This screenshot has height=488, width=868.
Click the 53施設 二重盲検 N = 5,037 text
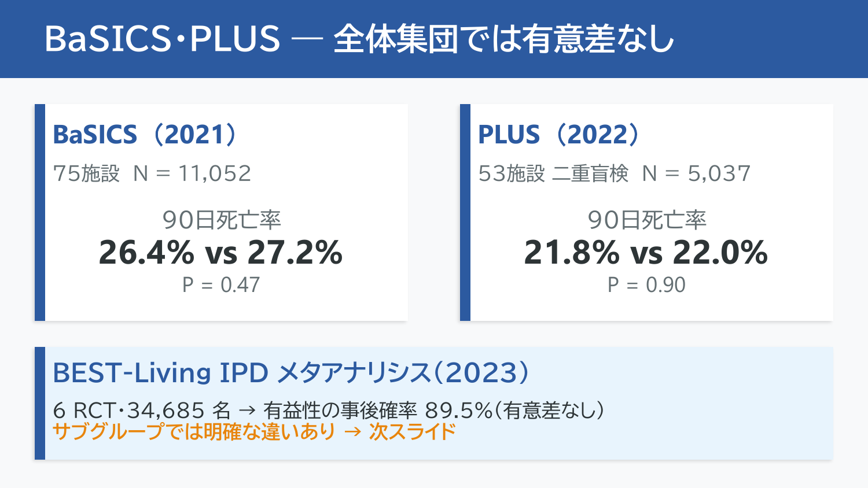click(x=615, y=173)
